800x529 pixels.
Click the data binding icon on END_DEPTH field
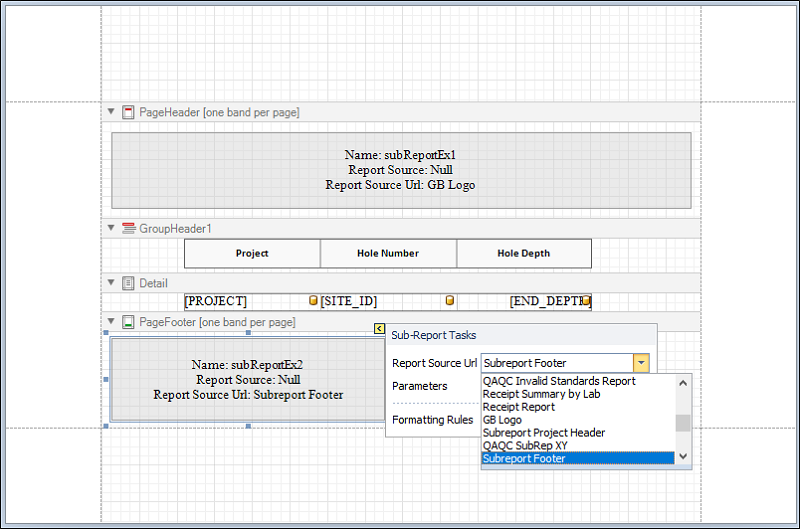[585, 301]
